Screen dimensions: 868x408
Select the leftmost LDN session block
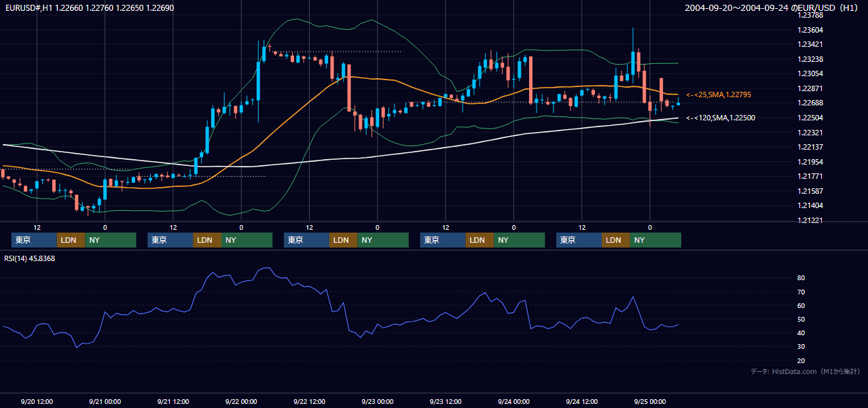[x=71, y=240]
